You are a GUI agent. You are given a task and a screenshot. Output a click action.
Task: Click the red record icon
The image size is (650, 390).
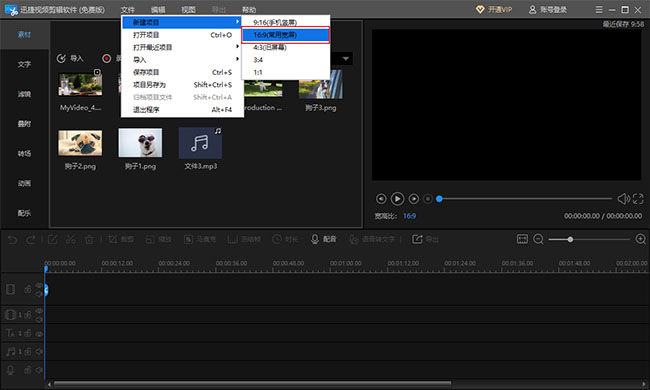pos(107,58)
